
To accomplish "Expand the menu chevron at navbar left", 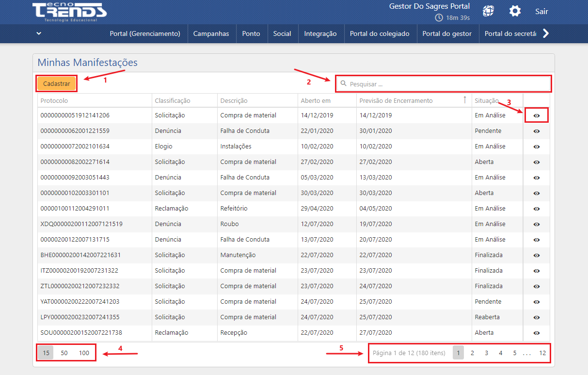I will coord(39,33).
